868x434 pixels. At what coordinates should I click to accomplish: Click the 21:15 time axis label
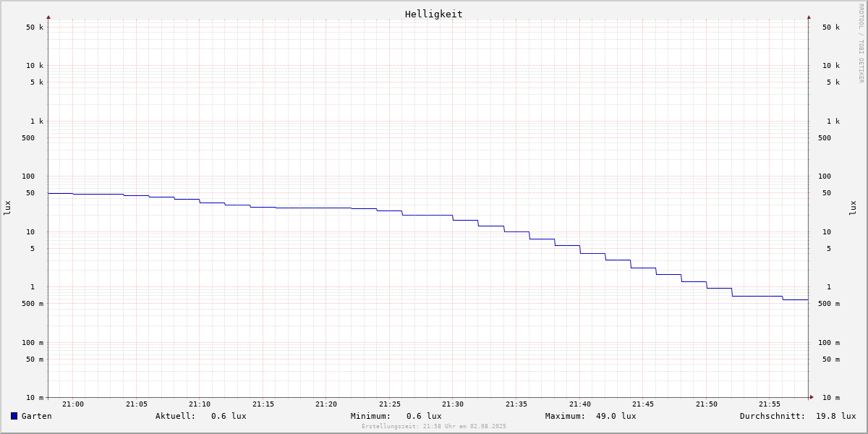coord(263,404)
